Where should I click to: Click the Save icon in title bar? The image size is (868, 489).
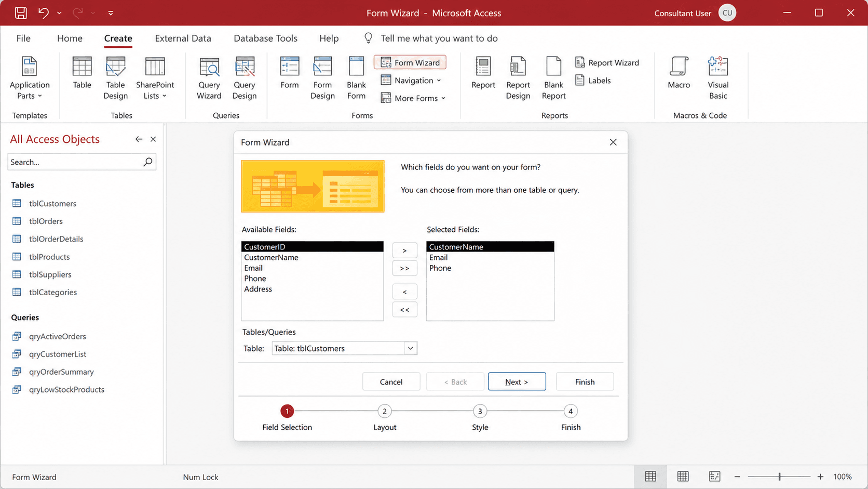point(21,13)
